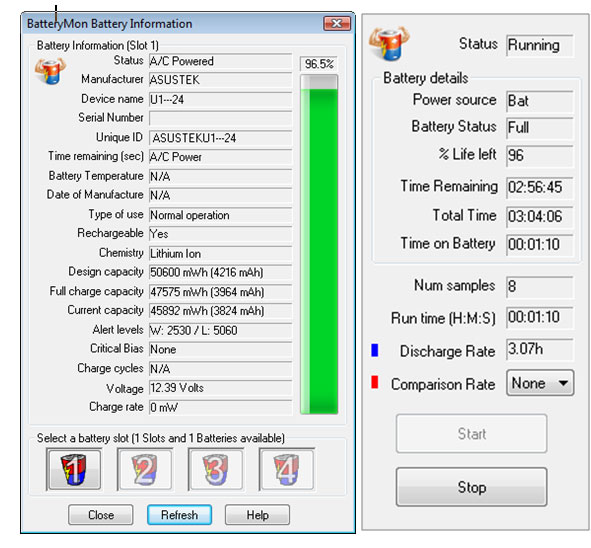
Task: Click the blue Discharge Rate color marker
Action: pyautogui.click(x=375, y=350)
